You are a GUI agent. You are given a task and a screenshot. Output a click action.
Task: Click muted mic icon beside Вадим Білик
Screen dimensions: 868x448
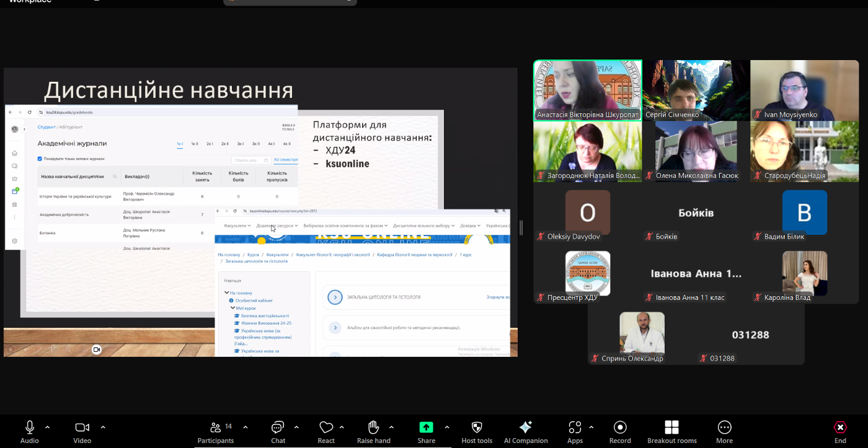(x=758, y=237)
